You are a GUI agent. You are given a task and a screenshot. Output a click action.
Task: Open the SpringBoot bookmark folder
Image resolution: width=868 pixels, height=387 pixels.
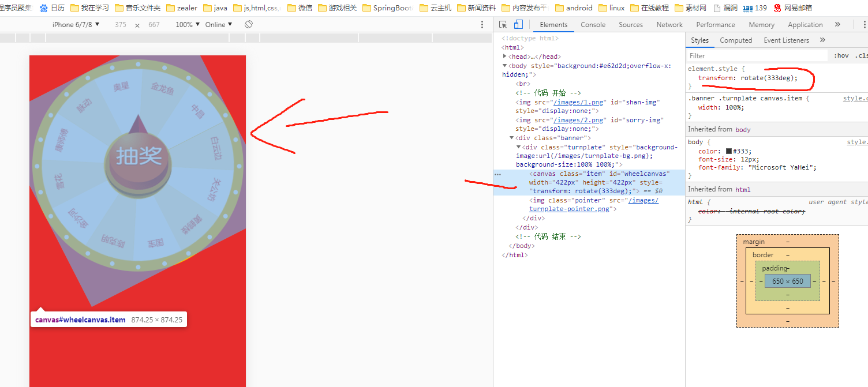[x=388, y=8]
